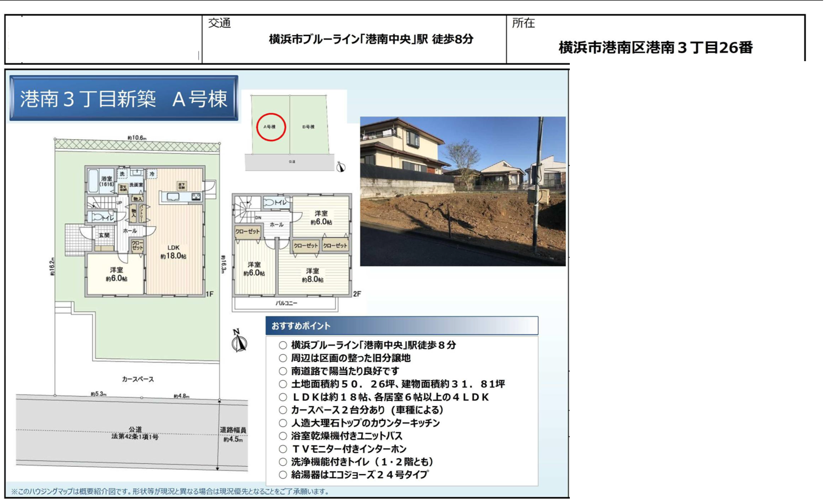Viewport: 831px width, 504px height.
Task: Click the large north compass beside the floor plan
Action: [x=239, y=341]
